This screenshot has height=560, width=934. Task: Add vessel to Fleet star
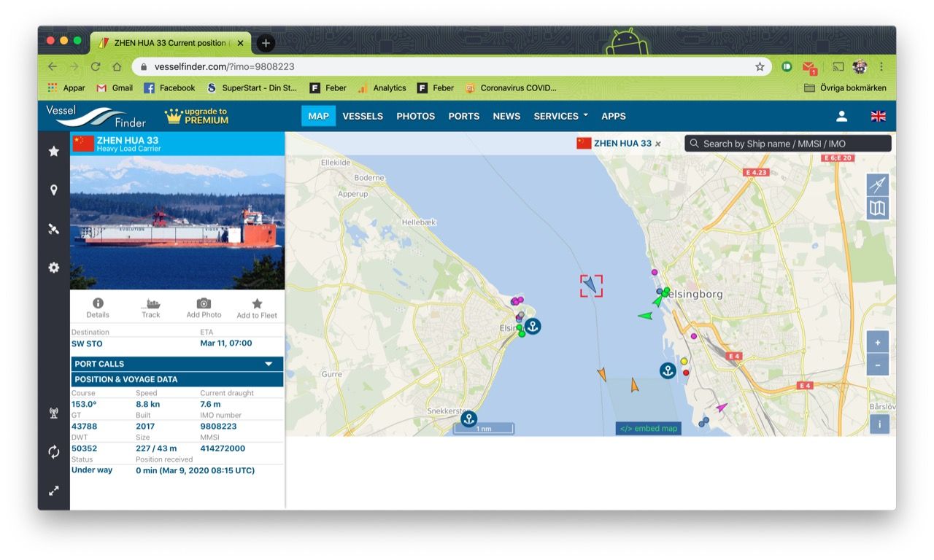pyautogui.click(x=257, y=308)
